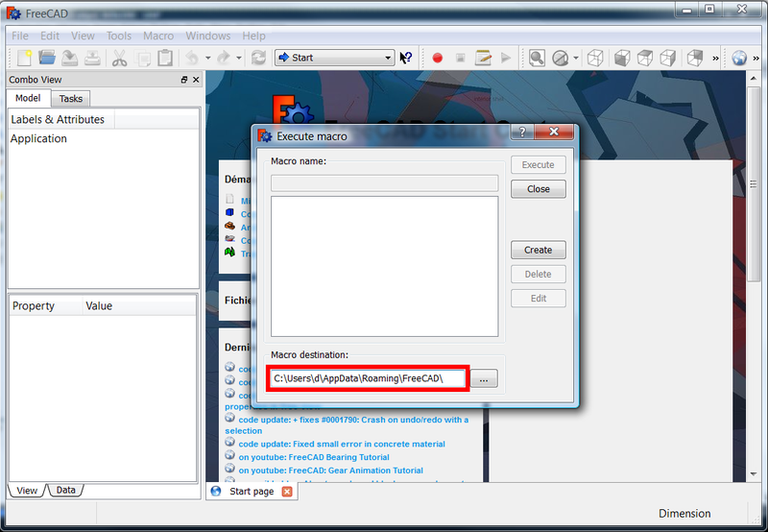Click the Macro destination path field
Viewport: 768px width, 532px height.
pyautogui.click(x=368, y=378)
